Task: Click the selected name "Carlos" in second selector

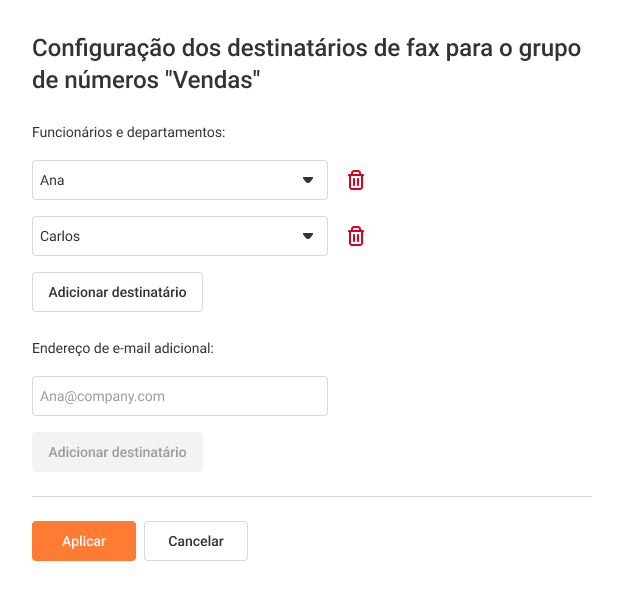Action: (x=60, y=237)
